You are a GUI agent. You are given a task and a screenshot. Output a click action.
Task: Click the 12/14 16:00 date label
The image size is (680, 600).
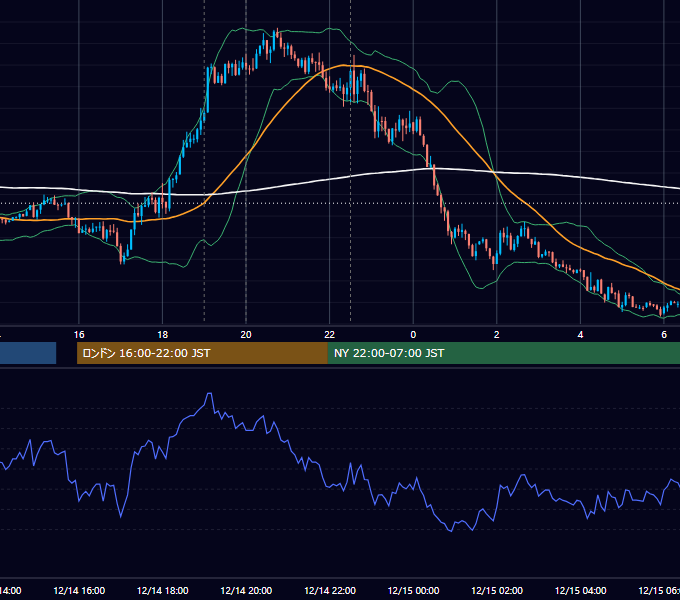pyautogui.click(x=79, y=591)
